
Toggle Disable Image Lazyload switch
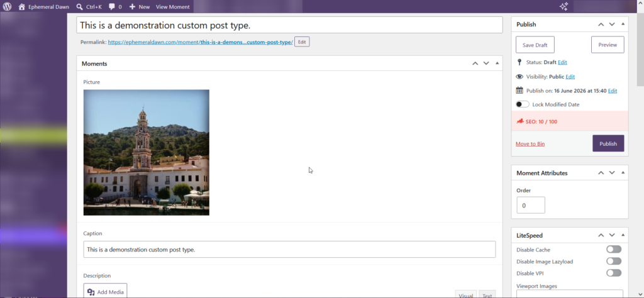point(614,261)
